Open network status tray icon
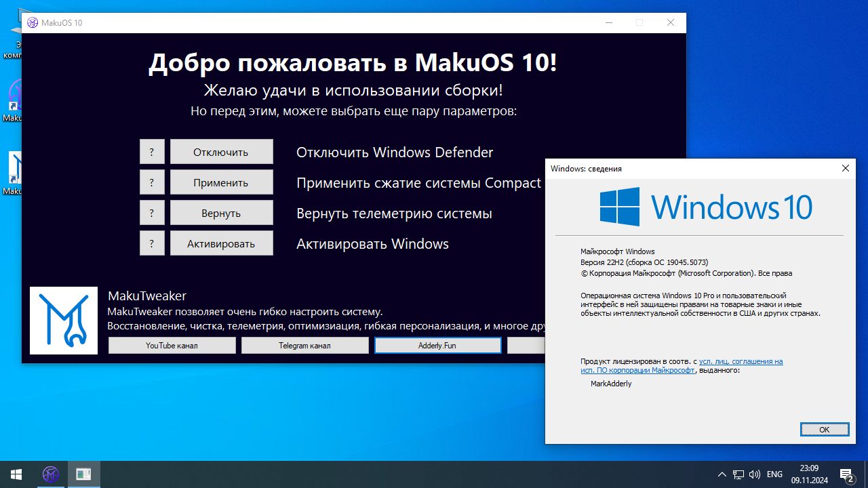 click(738, 474)
